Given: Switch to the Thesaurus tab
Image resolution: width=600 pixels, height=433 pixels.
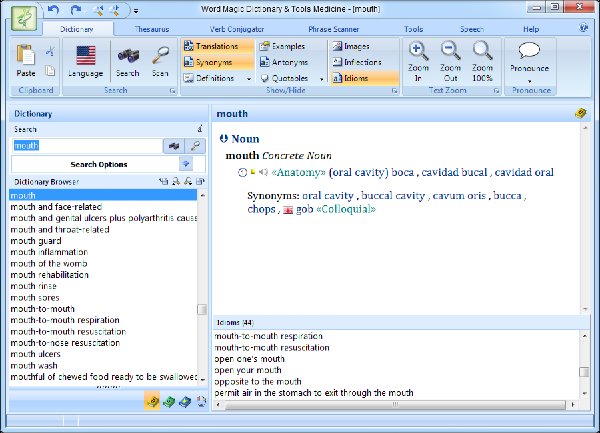Looking at the screenshot, I should pos(152,29).
